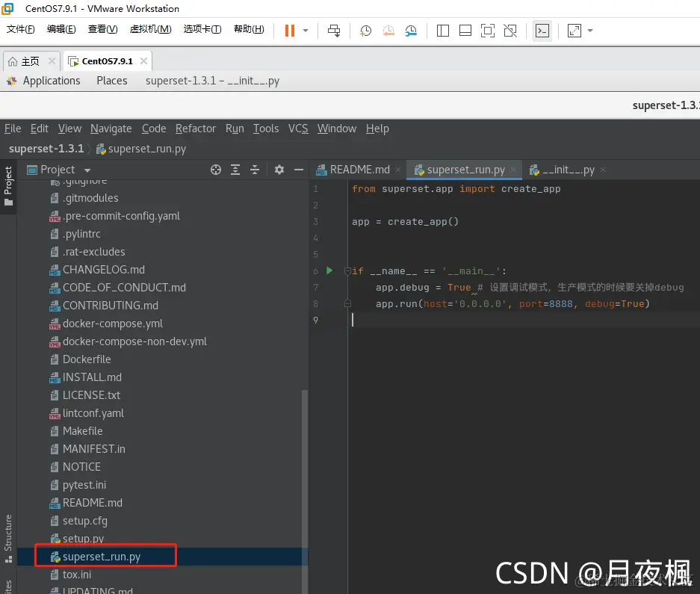
Task: Open the VMware 选项卡(T) menu
Action: click(202, 29)
